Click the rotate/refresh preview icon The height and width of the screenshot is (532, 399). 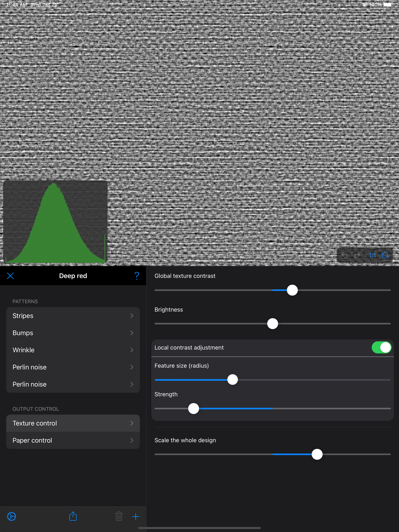click(x=385, y=255)
